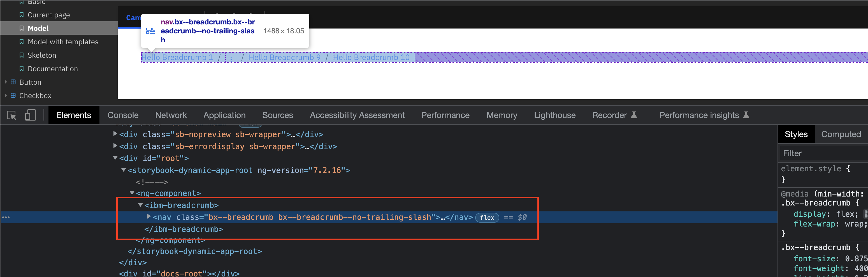Collapse the ibm-breadcrumb node
The image size is (868, 277).
pos(140,205)
